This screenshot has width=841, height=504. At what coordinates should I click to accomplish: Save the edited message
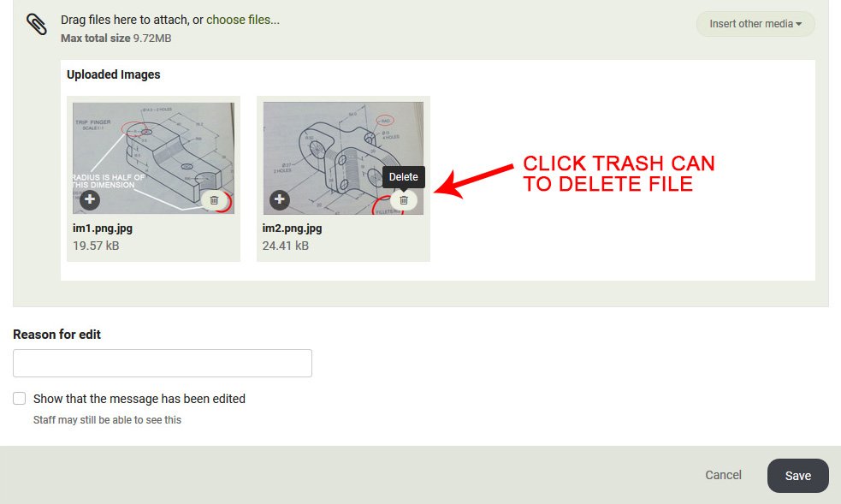point(797,476)
